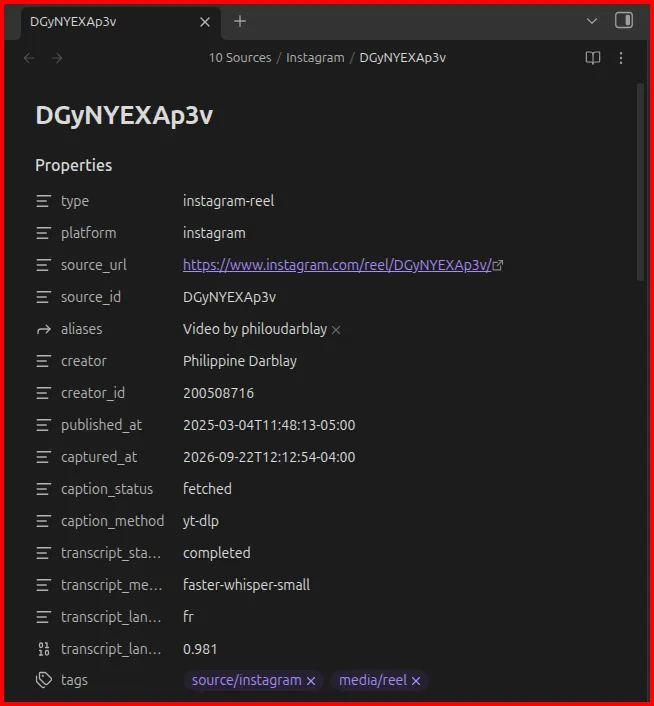Image resolution: width=654 pixels, height=706 pixels.
Task: Open 10 Sources breadcrumb folder
Action: coord(240,58)
